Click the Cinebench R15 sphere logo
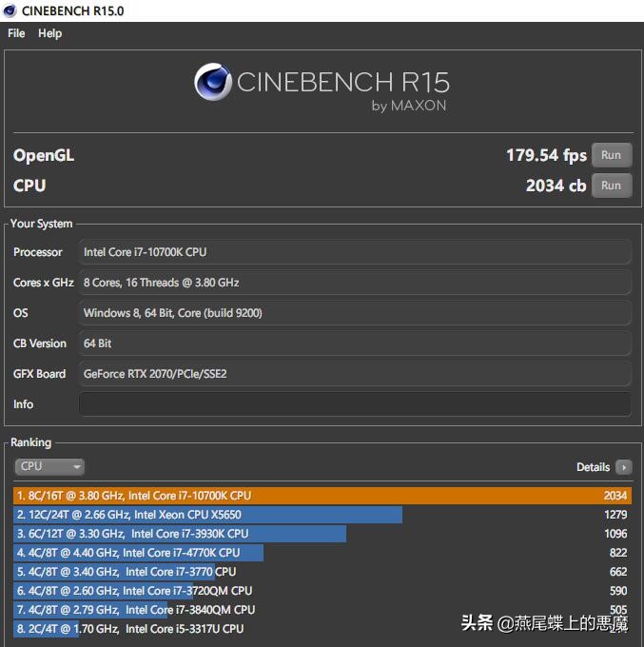 (213, 82)
